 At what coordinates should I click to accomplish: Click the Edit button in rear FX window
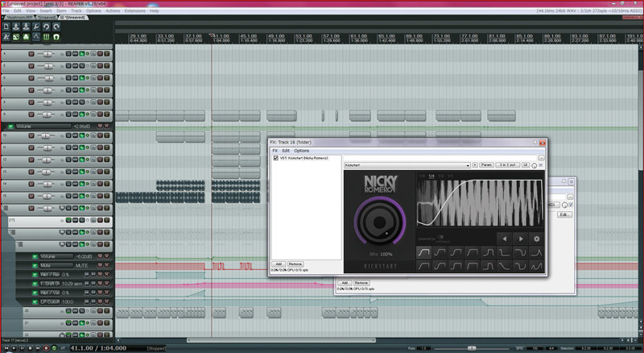564,214
